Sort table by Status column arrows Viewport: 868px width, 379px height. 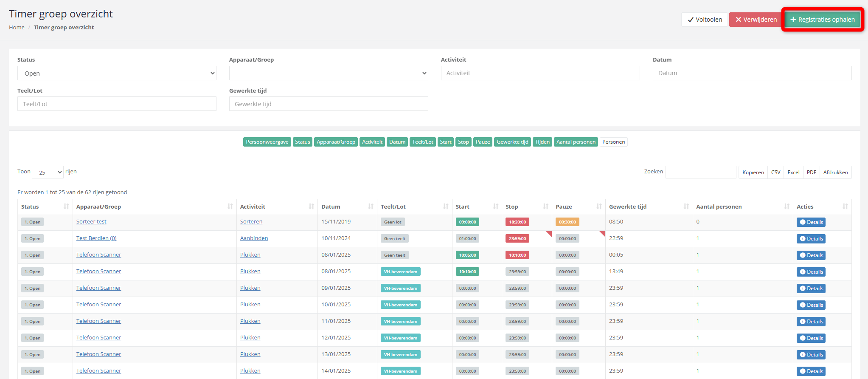tap(66, 206)
